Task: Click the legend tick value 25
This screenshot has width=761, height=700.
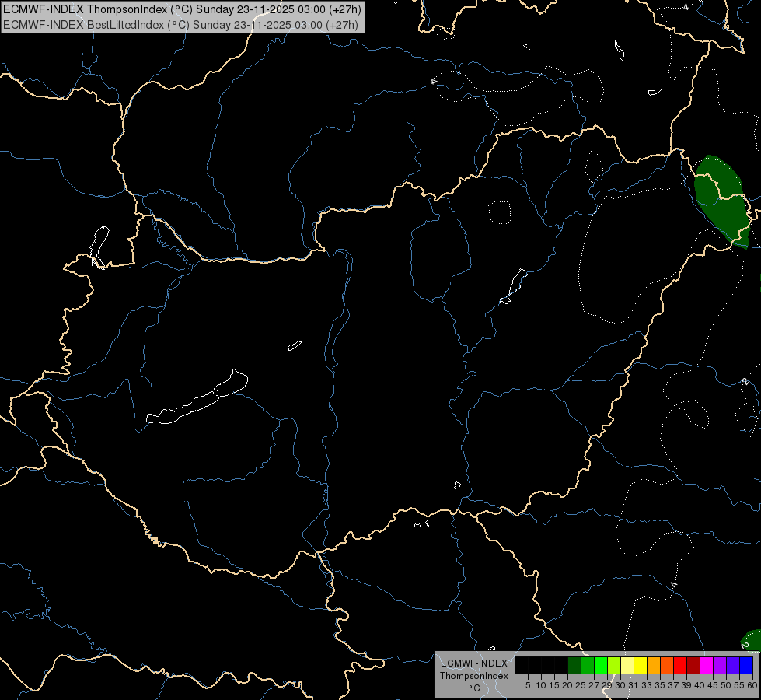Action: coord(581,685)
